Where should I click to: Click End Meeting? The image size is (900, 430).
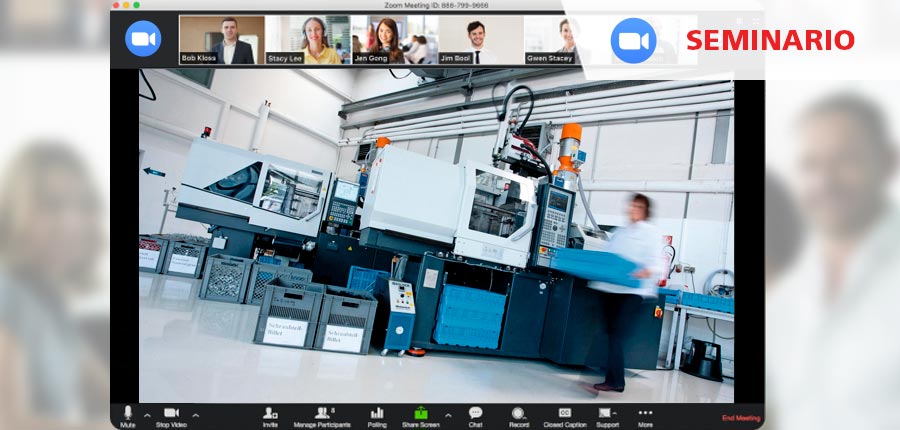click(741, 418)
